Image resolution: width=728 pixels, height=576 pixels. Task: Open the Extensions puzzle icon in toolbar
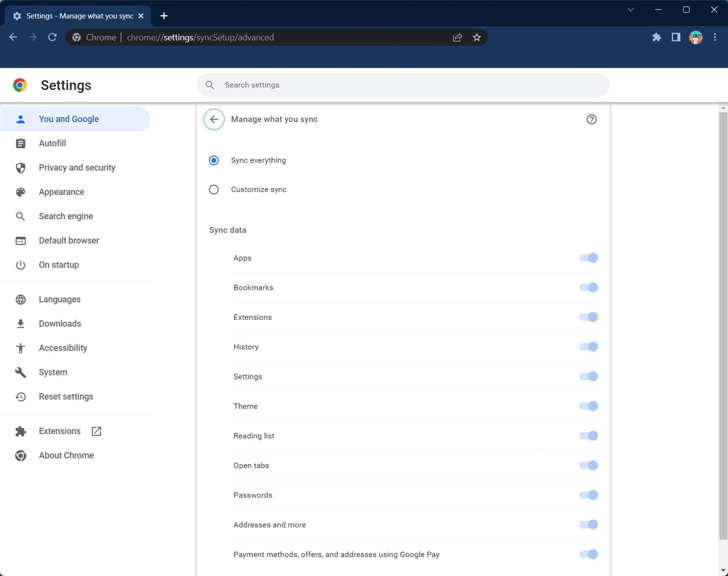[656, 38]
